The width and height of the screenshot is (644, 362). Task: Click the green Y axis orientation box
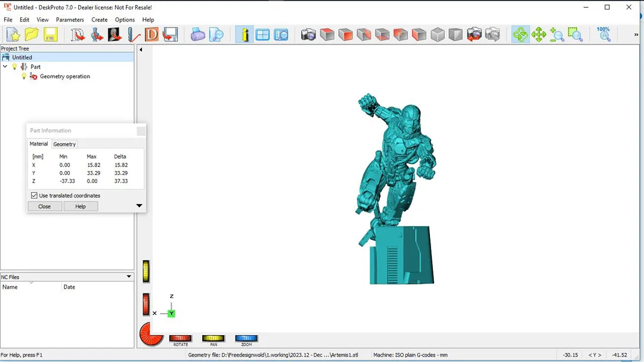coord(171,314)
